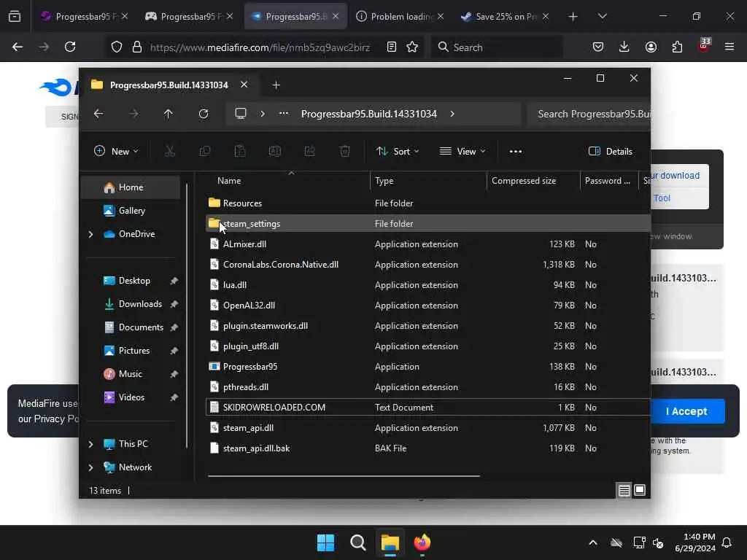The image size is (747, 560).
Task: Sort by the Type column header
Action: pyautogui.click(x=428, y=181)
